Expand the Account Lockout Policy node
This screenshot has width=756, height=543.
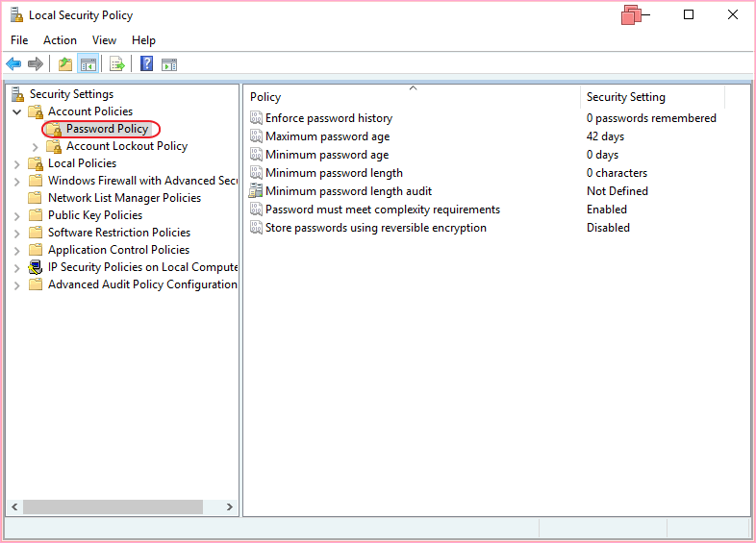(36, 147)
